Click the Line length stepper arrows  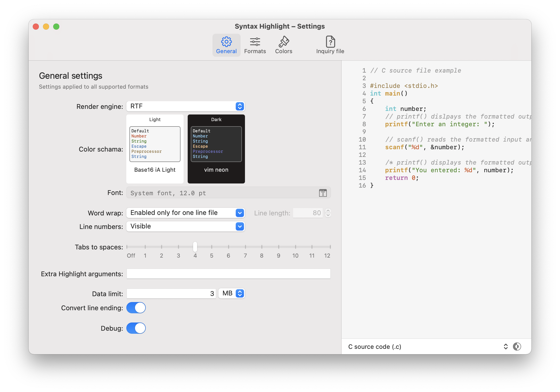click(x=328, y=213)
